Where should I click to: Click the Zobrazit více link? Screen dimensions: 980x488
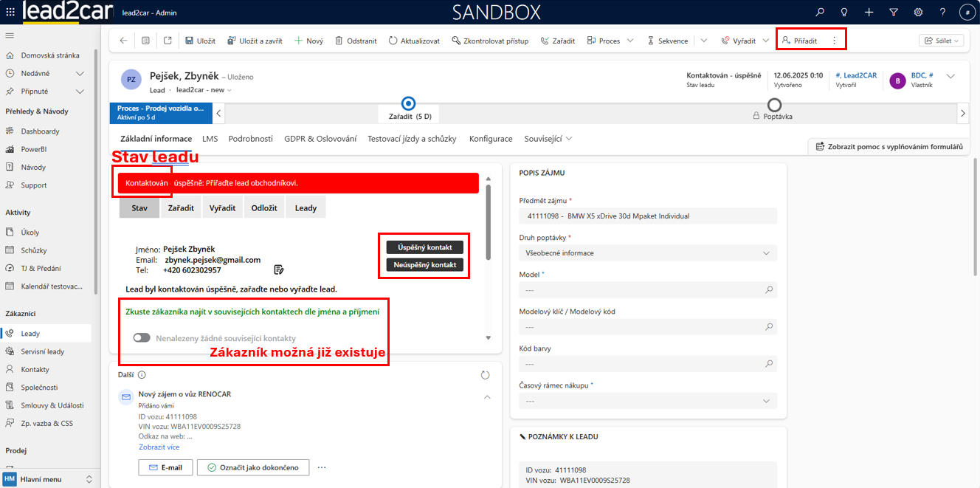[x=159, y=447]
